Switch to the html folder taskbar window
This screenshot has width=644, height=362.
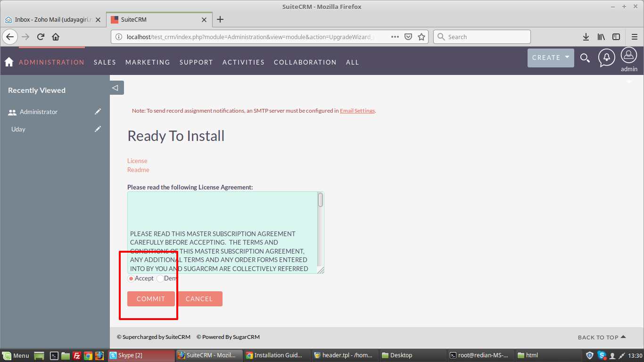(x=548, y=355)
